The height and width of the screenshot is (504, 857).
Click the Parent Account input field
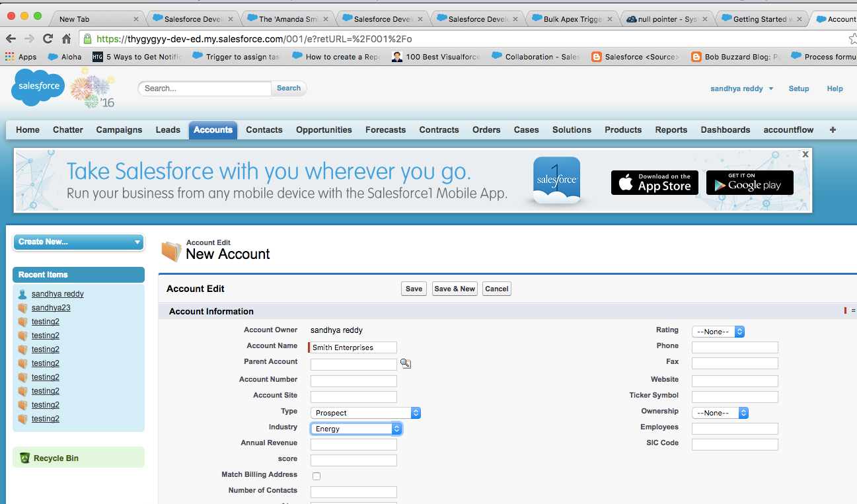354,364
